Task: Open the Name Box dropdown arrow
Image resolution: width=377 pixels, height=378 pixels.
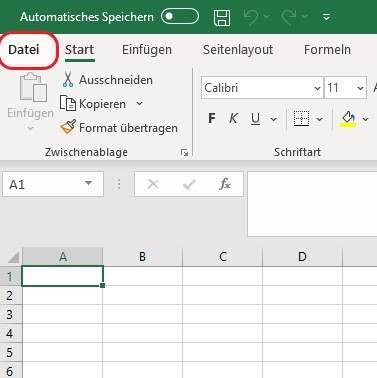Action: (x=88, y=183)
